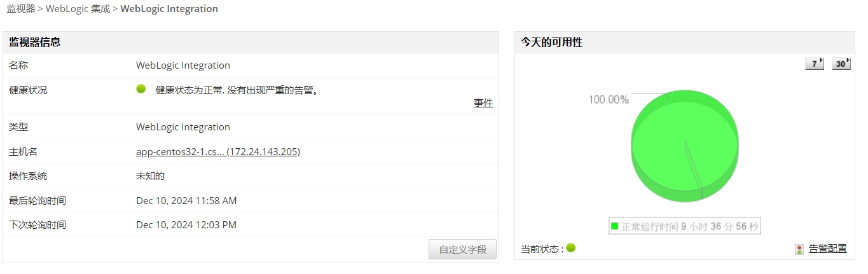868x274 pixels.
Task: Click the 下次轮询时间 value 12:03 PM
Action: pyautogui.click(x=186, y=225)
